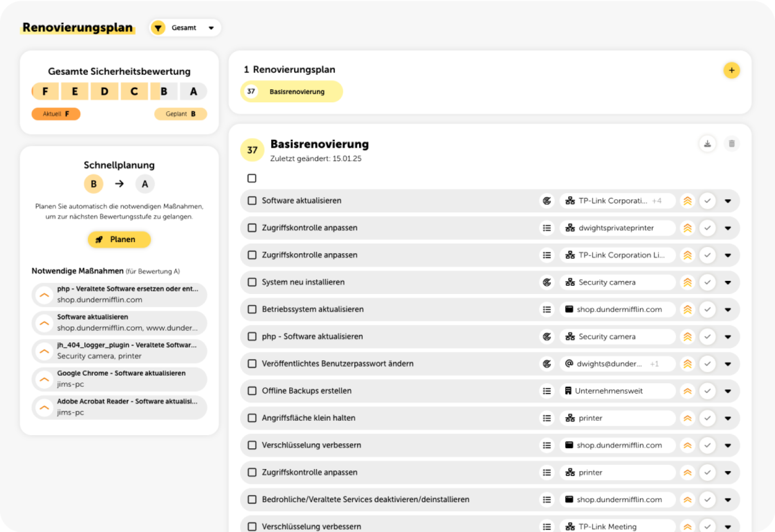Expand the Angriffsfläche klein halten row
This screenshot has width=775, height=532.
click(728, 418)
